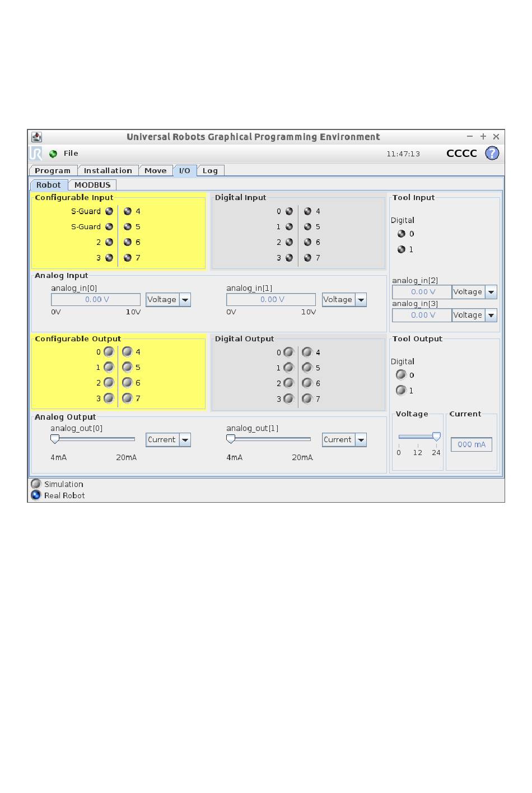This screenshot has height=793, width=532.
Task: Click the Universal Robots UR logo icon
Action: [36, 154]
